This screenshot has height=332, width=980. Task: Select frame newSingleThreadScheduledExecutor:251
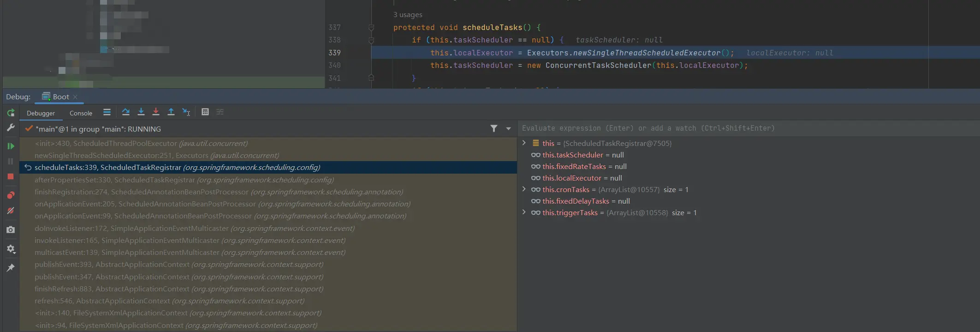click(x=268, y=156)
